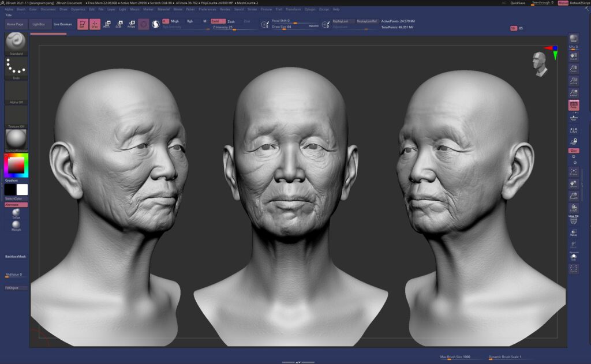Toggle Perspective view in right shelf

coord(573,106)
